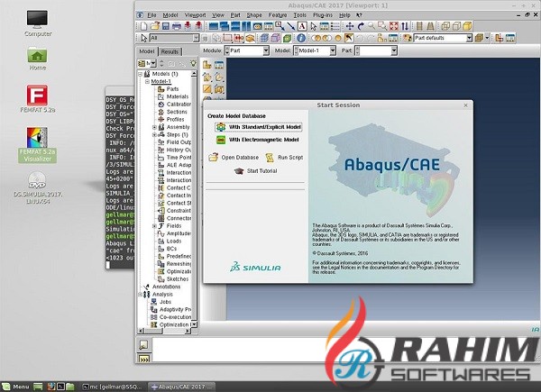Switch to the Results tab
This screenshot has height=392, width=541.
point(170,51)
